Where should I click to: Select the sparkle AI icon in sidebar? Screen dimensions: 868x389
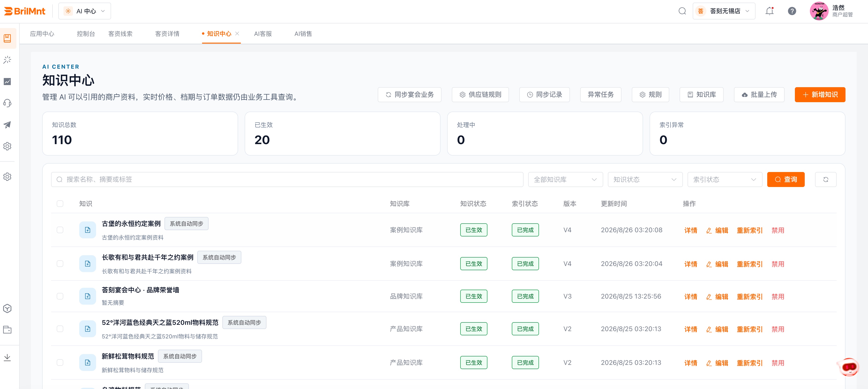pos(7,60)
